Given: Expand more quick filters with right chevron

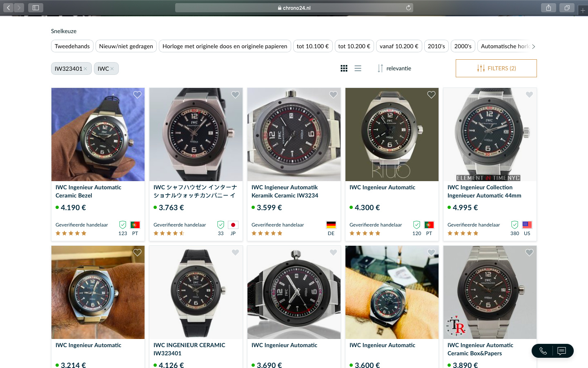Looking at the screenshot, I should pyautogui.click(x=533, y=46).
